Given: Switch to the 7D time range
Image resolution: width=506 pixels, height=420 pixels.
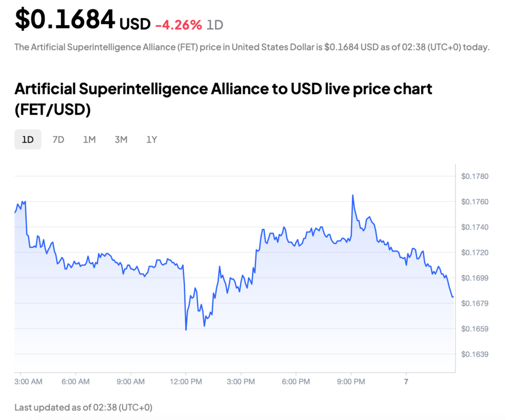Looking at the screenshot, I should pyautogui.click(x=58, y=139).
